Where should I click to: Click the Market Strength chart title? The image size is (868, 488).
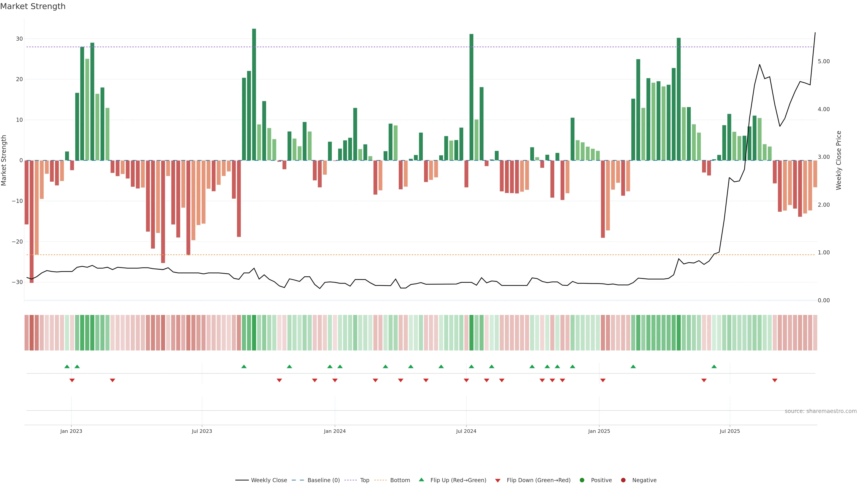tap(33, 6)
